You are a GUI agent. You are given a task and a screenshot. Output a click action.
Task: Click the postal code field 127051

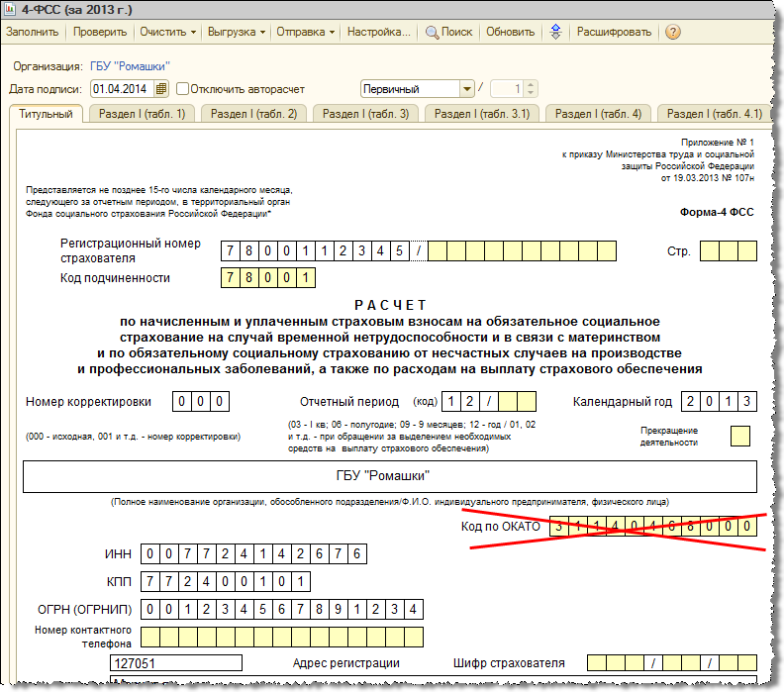click(x=176, y=663)
